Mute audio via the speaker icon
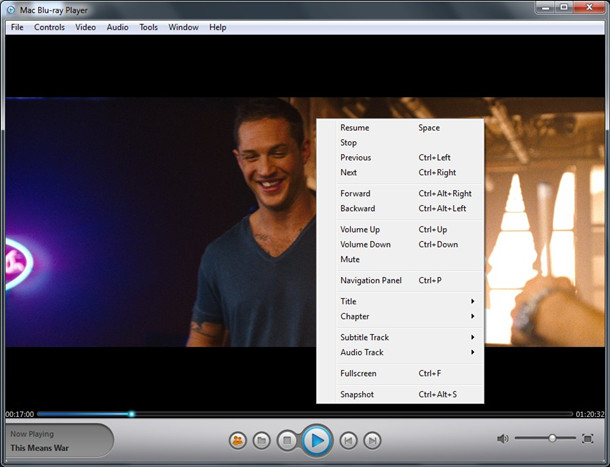Image resolution: width=610 pixels, height=467 pixels. point(503,439)
